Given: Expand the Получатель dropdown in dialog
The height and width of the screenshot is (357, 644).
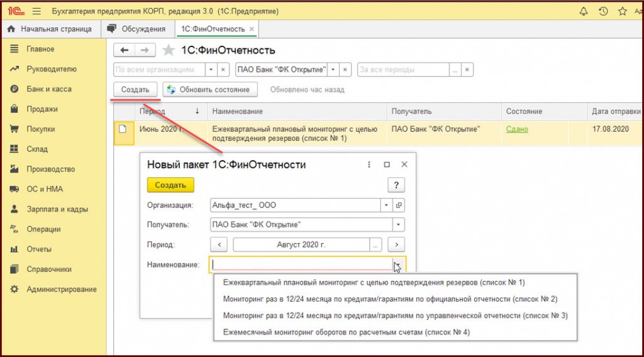Looking at the screenshot, I should tap(398, 224).
